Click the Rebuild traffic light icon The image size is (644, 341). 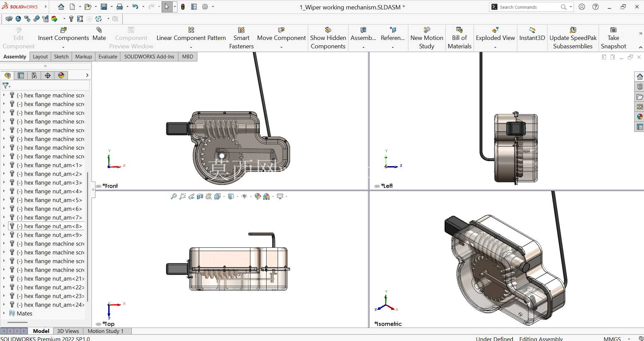(x=183, y=7)
